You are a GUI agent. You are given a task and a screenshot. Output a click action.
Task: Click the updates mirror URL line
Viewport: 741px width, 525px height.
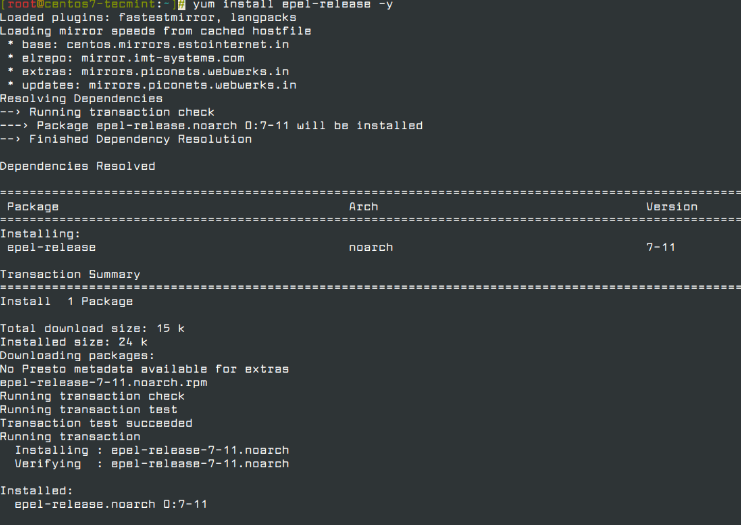pyautogui.click(x=152, y=85)
